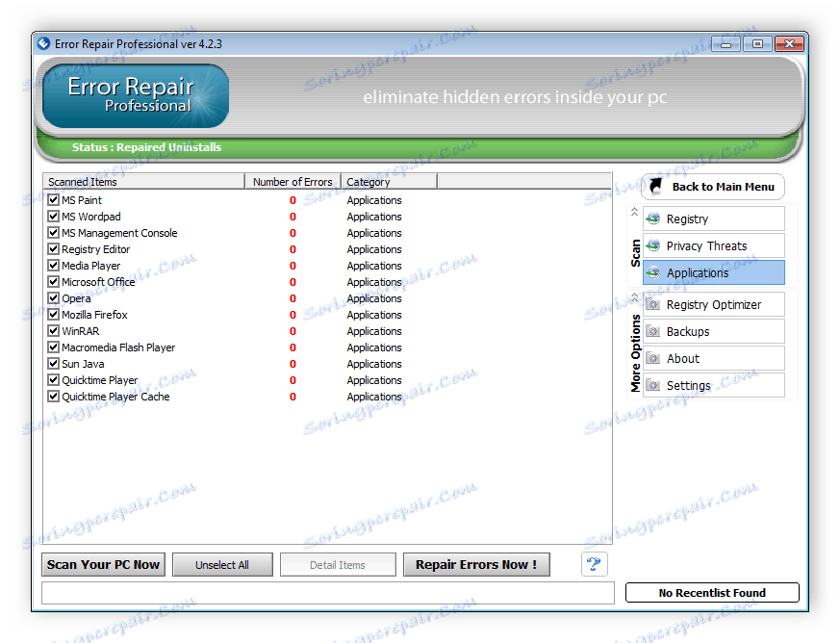Viewport: 840px width, 643px height.
Task: Open the About option
Action: click(714, 358)
